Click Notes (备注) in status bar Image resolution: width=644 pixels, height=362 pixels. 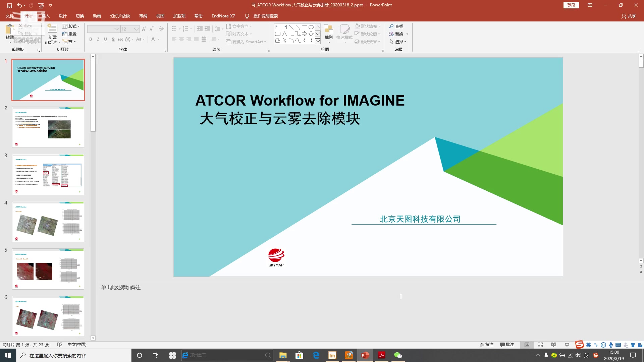(487, 345)
